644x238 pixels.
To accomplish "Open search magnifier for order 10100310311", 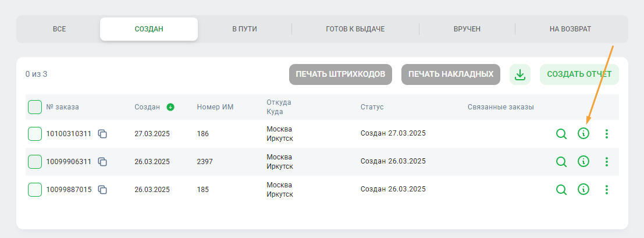I will coord(561,134).
